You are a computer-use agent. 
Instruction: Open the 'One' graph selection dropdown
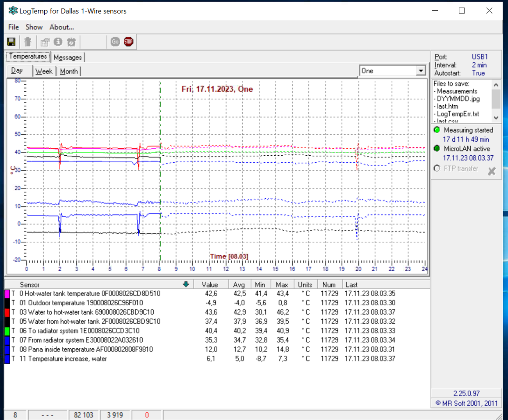click(x=421, y=71)
